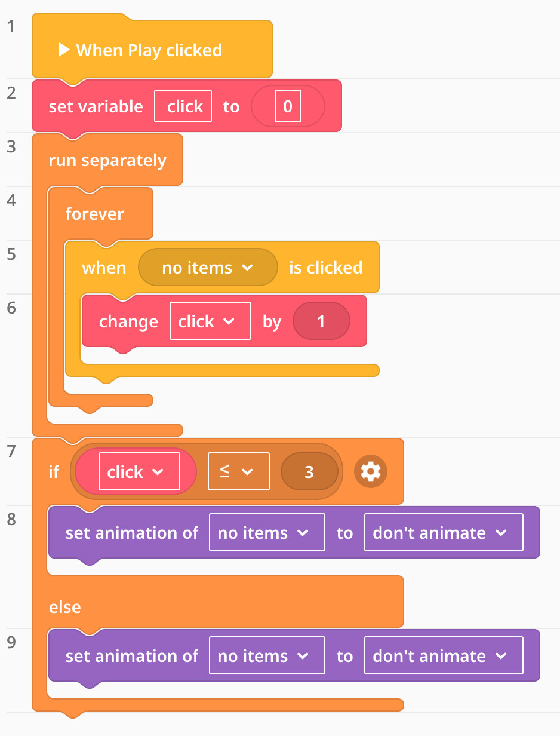Open the "don't animate" dropdown in the else branch
The width and height of the screenshot is (560, 736).
click(444, 656)
